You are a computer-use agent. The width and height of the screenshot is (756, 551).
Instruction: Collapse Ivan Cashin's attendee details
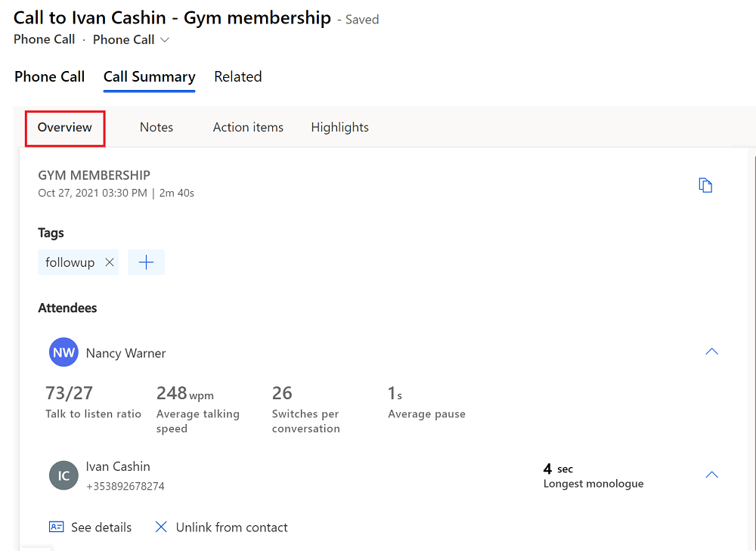pyautogui.click(x=711, y=475)
